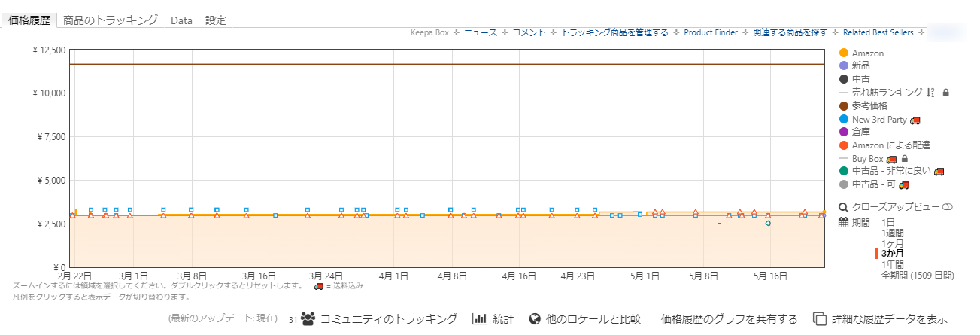Toggle the クローズアップビュー switch
The image size is (980, 335).
point(948,207)
